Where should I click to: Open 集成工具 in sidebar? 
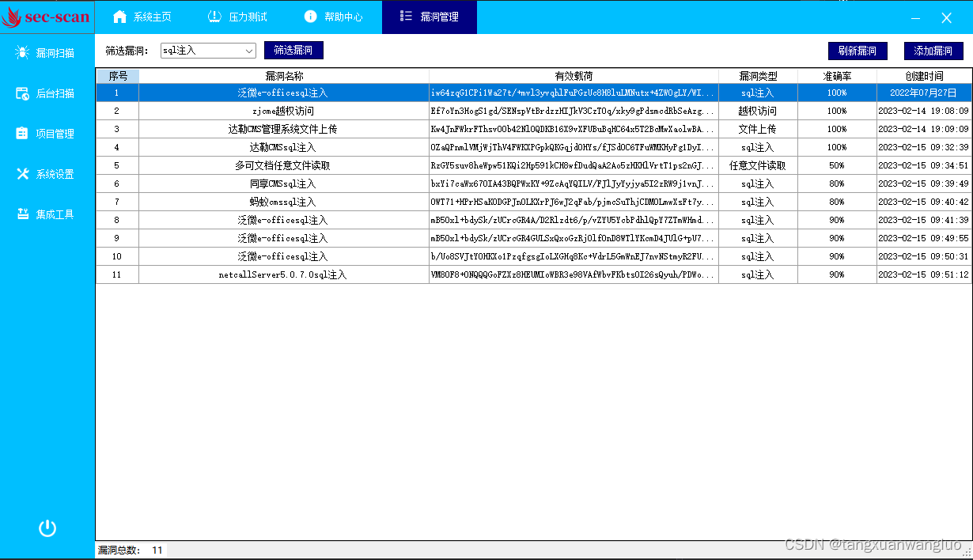[47, 214]
